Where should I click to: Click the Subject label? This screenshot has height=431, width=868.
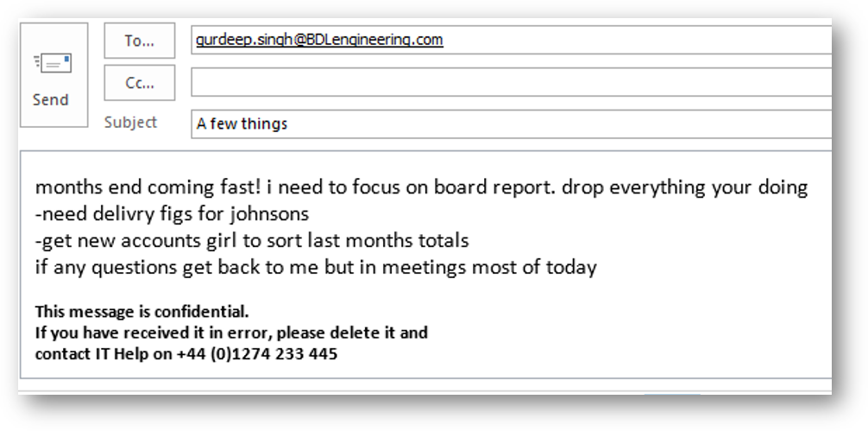pyautogui.click(x=130, y=123)
